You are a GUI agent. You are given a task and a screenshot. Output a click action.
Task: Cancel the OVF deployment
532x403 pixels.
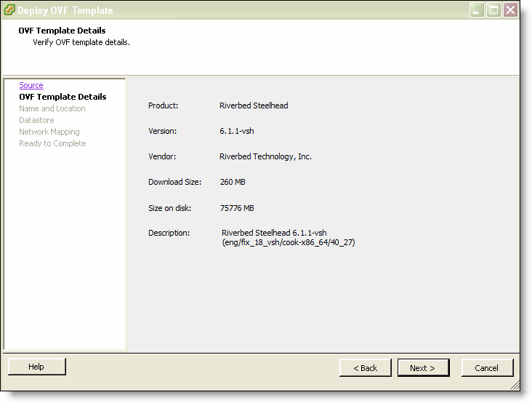[487, 368]
